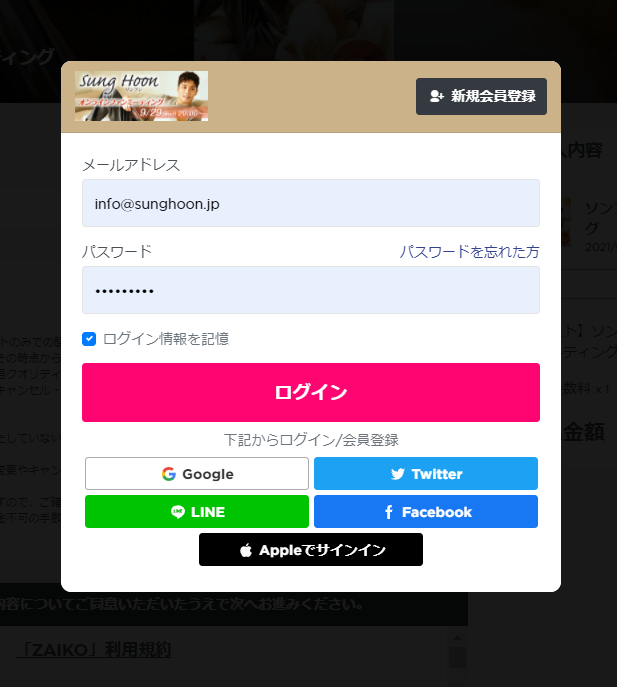Viewport: 617px width, 687px height.
Task: Uncheck the ログイン情報を記憶 checkbox
Action: (89, 339)
